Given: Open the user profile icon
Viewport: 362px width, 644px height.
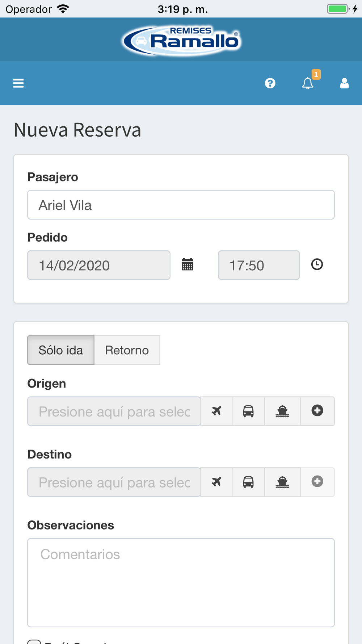Looking at the screenshot, I should (344, 83).
